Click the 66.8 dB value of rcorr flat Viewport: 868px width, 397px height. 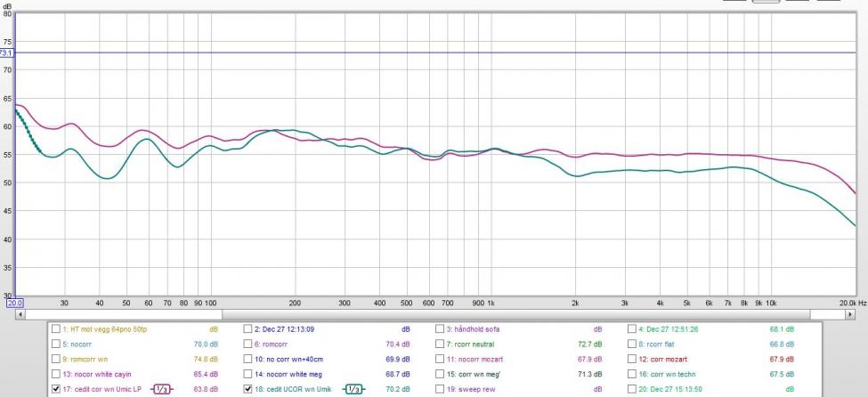tap(783, 344)
